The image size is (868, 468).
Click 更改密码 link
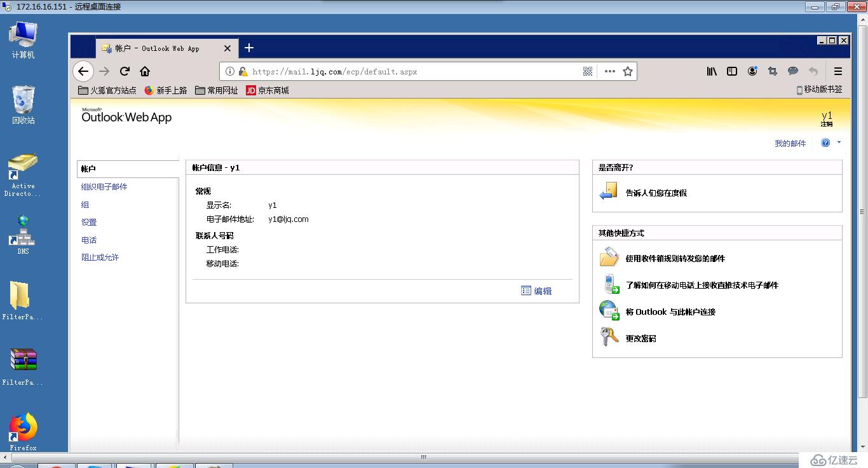tap(641, 339)
